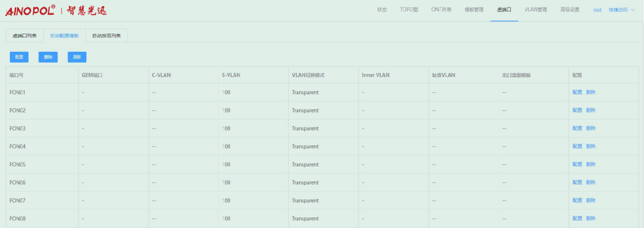Go to the TOPO图 page
This screenshot has width=644, height=228.
pyautogui.click(x=409, y=10)
